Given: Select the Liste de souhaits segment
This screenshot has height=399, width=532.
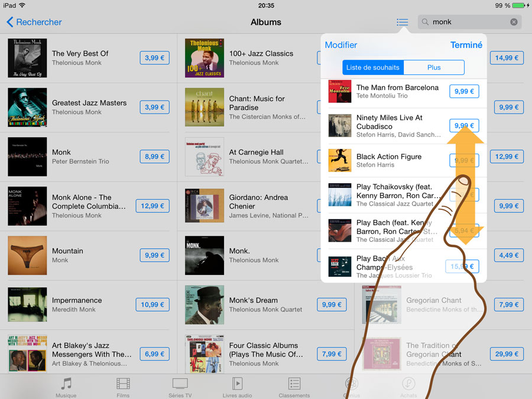Looking at the screenshot, I should [373, 67].
